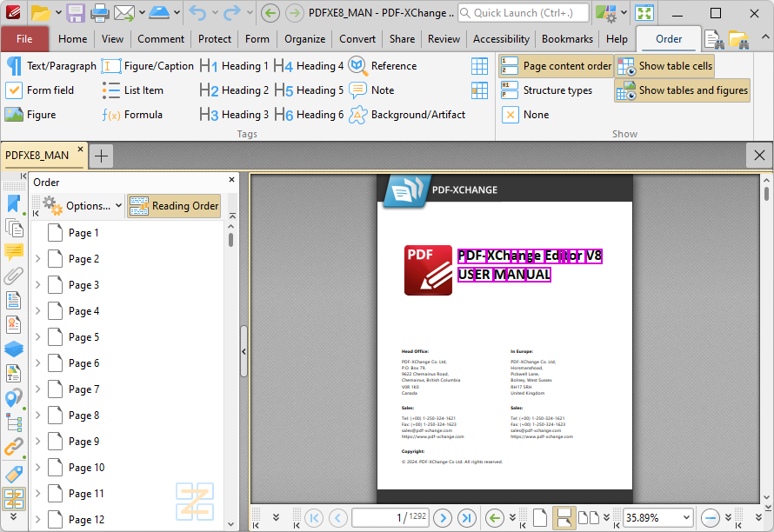Expand Page 11 in Order tree
Image resolution: width=774 pixels, height=532 pixels.
tap(38, 494)
